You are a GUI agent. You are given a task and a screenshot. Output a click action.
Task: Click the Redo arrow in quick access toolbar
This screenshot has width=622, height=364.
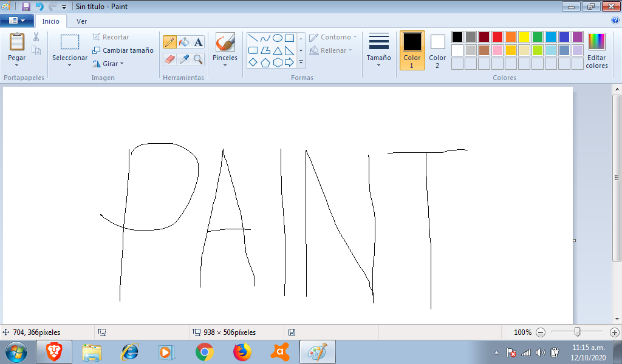pyautogui.click(x=52, y=6)
